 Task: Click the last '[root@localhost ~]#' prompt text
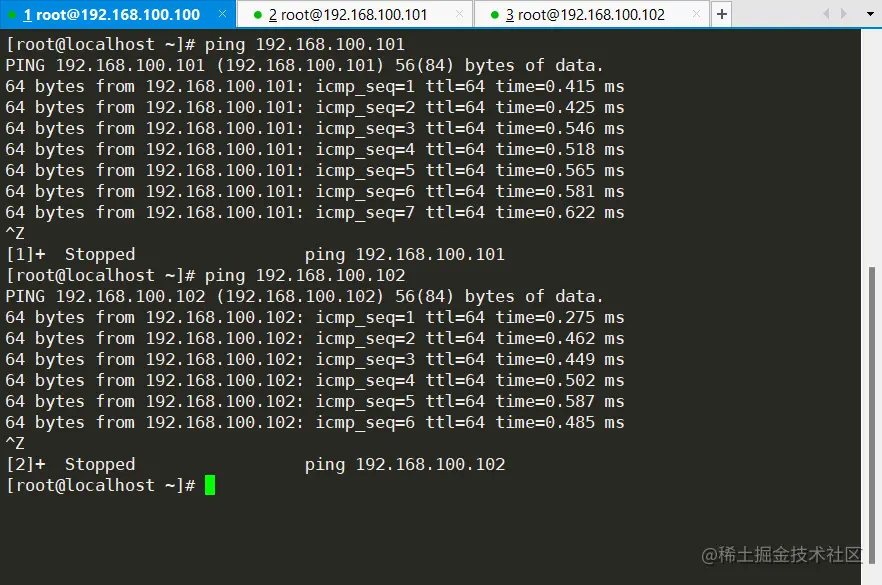point(101,485)
